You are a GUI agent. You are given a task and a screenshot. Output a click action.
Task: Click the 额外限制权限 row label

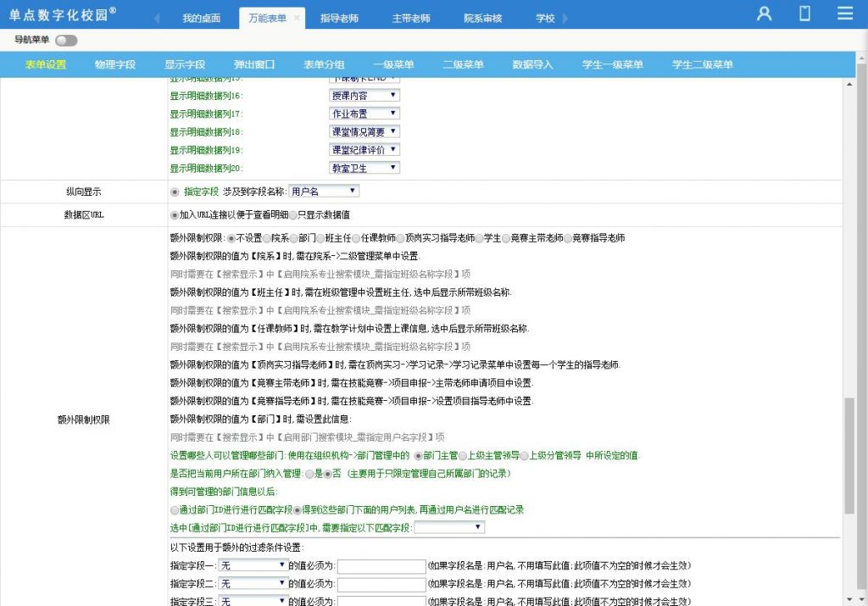[x=84, y=420]
